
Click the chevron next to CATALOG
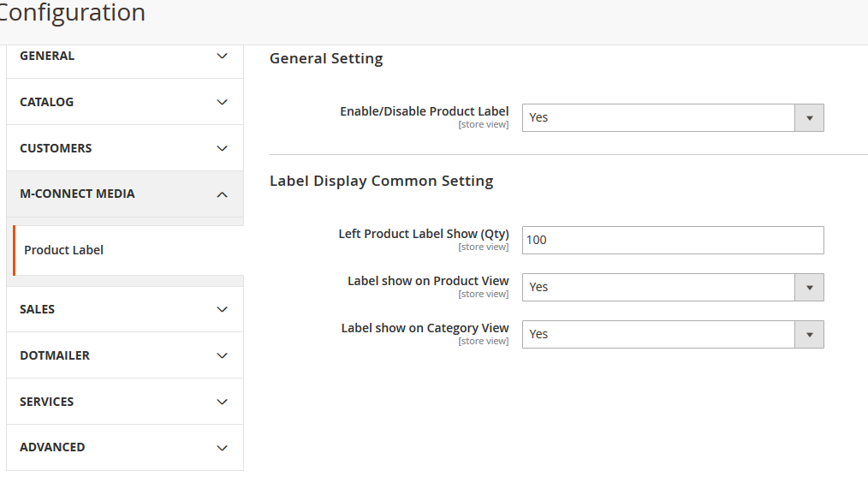point(222,103)
